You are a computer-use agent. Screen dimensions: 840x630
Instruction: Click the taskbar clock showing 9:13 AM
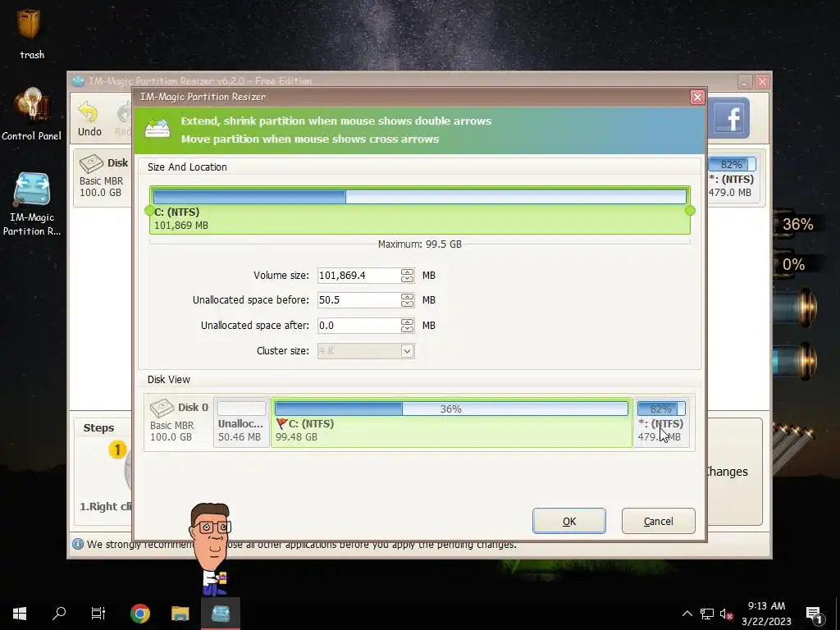[x=766, y=614]
